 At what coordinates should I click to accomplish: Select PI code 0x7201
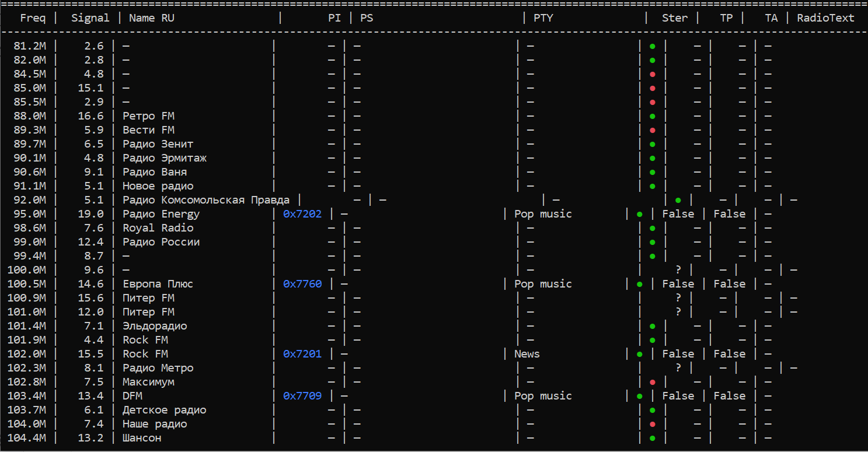pyautogui.click(x=302, y=354)
